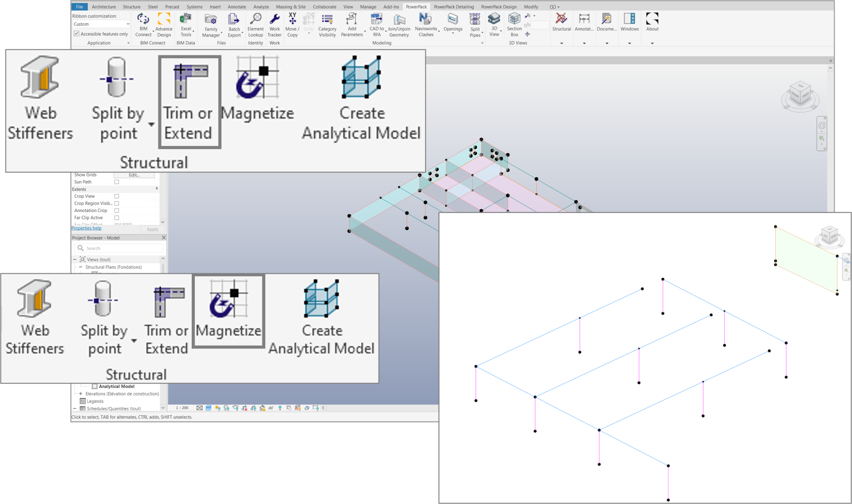
Task: Toggle the Sun Path checkbox
Action: point(117,182)
